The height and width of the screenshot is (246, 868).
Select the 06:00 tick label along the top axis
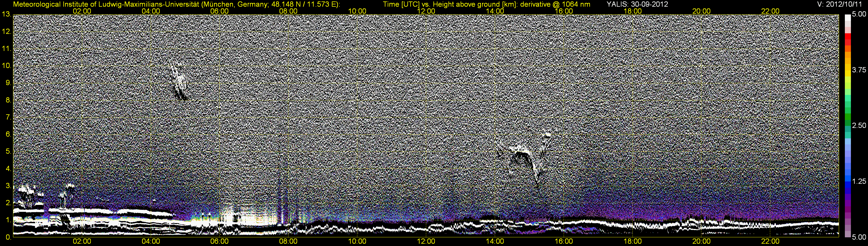point(219,11)
